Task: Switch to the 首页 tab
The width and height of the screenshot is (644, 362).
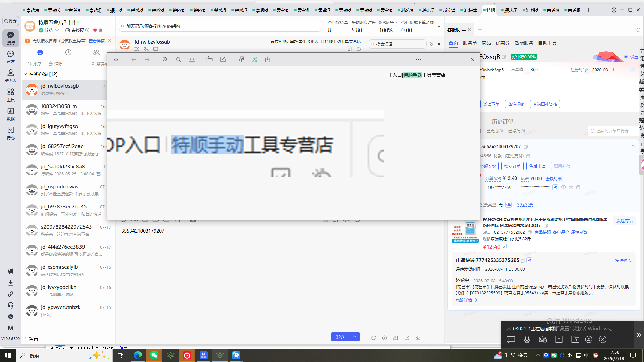Action: 453,43
